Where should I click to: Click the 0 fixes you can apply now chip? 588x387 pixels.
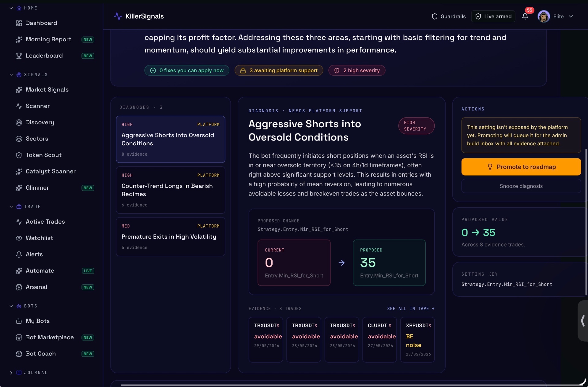coord(187,71)
